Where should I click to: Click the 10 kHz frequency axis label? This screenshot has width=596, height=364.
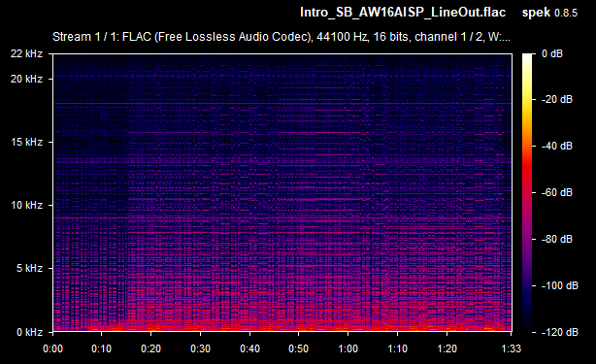pyautogui.click(x=26, y=205)
